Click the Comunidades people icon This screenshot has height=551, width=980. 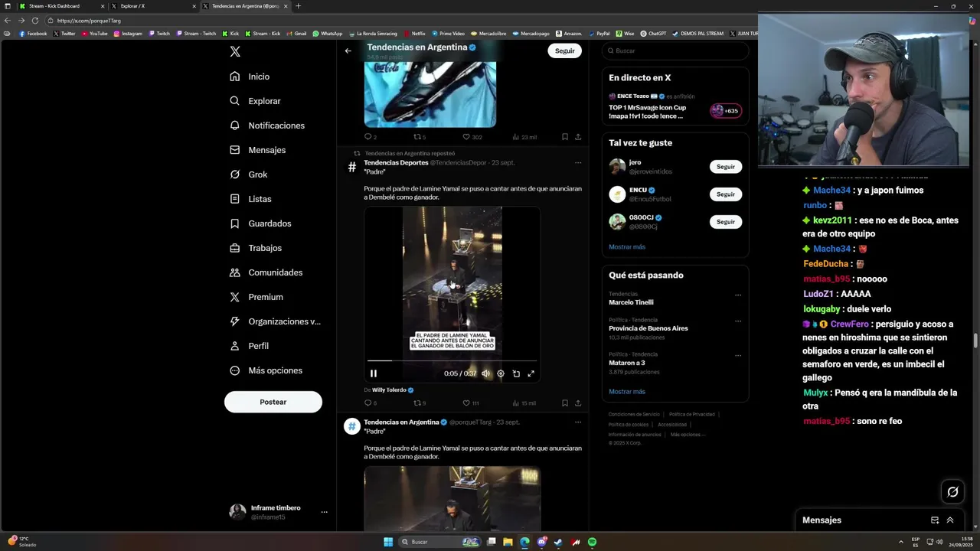(235, 272)
